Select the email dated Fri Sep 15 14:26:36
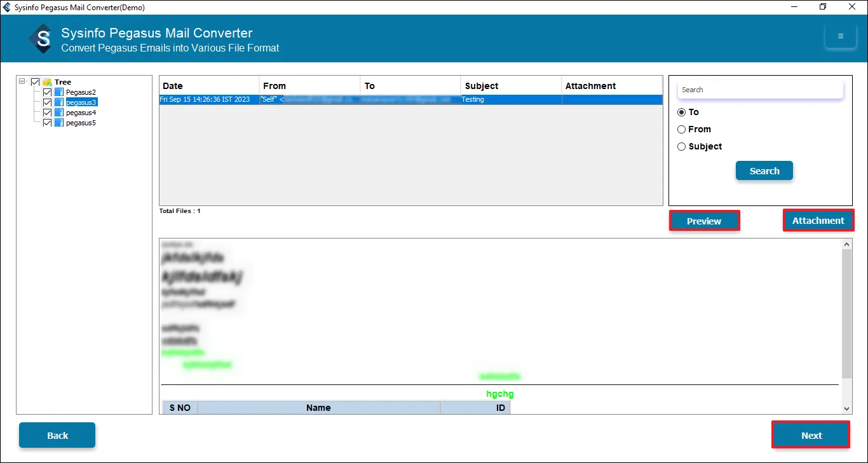Viewport: 868px width, 463px height. point(410,100)
